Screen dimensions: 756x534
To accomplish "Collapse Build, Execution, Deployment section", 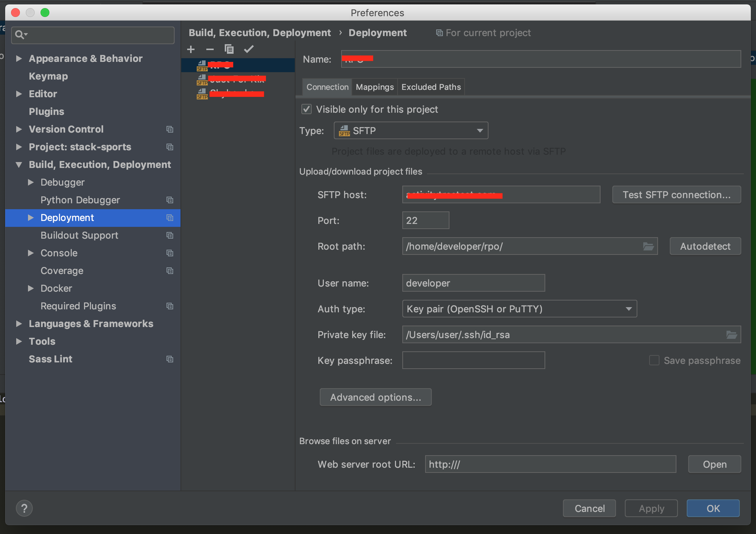I will [19, 165].
